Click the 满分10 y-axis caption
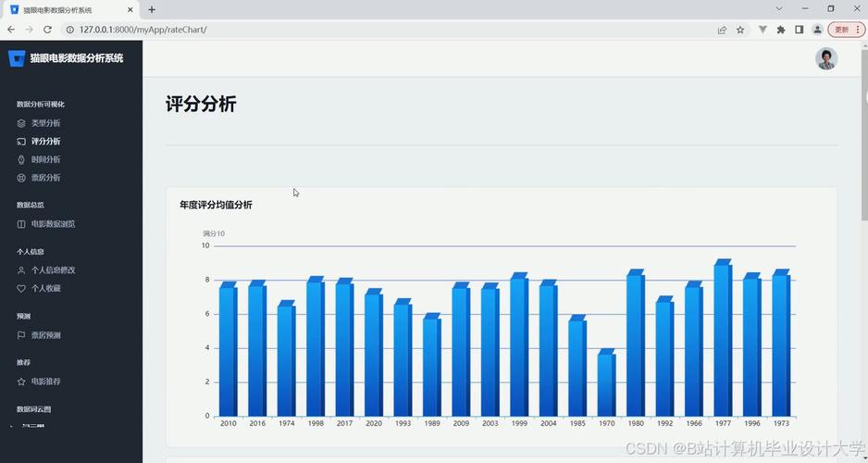This screenshot has width=868, height=463. pos(214,233)
